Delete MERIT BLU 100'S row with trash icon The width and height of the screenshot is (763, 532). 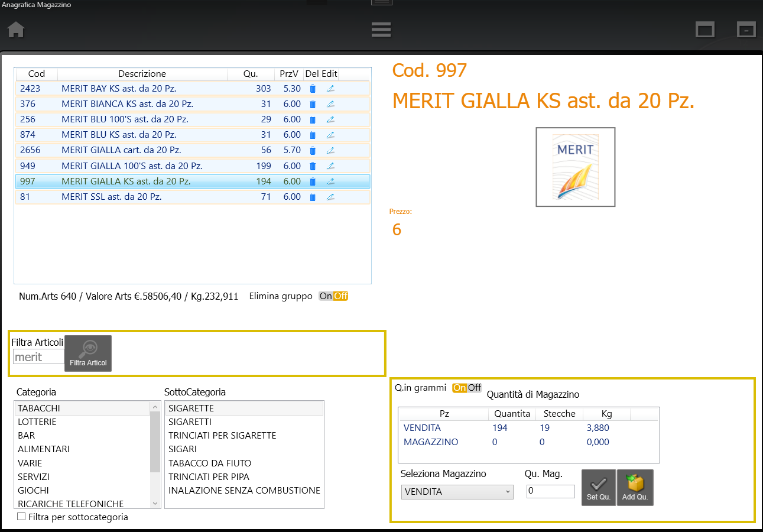pyautogui.click(x=313, y=119)
